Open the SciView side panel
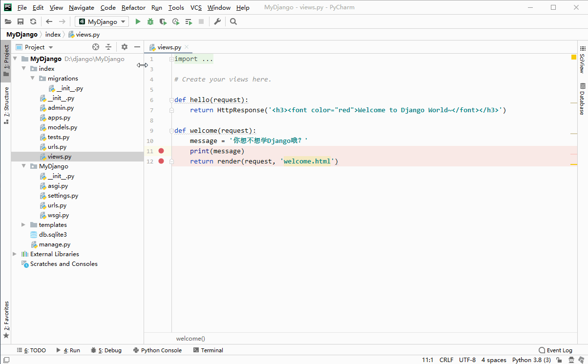This screenshot has height=364, width=588. (x=582, y=60)
